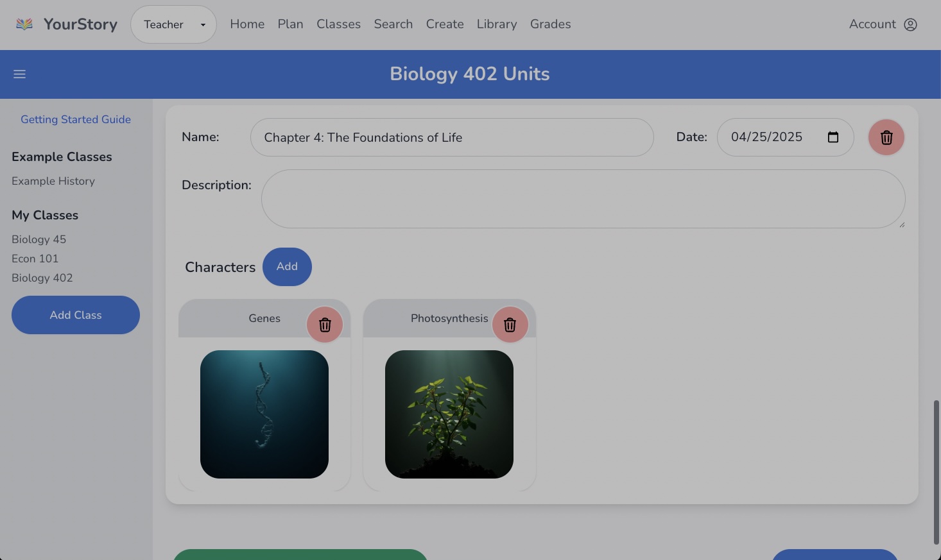Select Biology 402 in My Classes

click(x=42, y=278)
